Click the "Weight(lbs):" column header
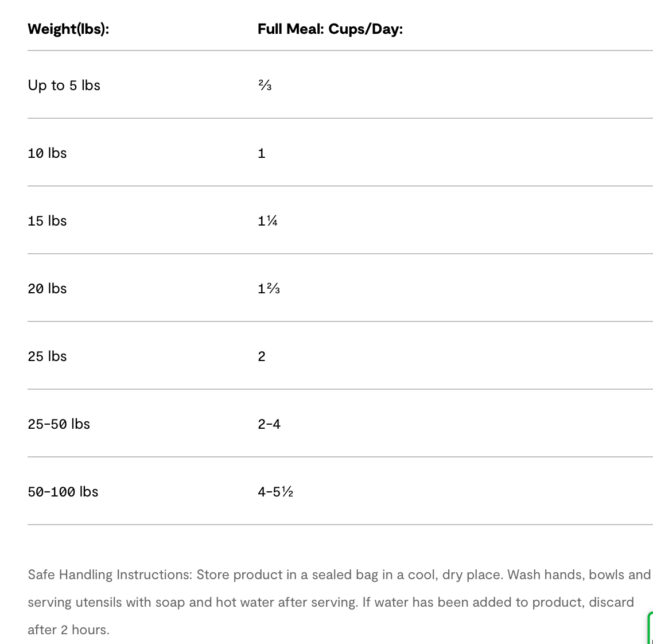The image size is (653, 644). (68, 29)
